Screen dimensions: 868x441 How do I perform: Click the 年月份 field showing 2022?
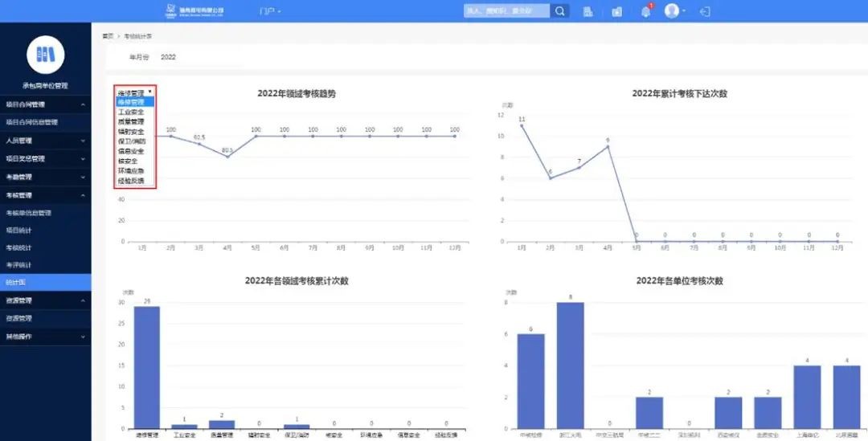[169, 57]
